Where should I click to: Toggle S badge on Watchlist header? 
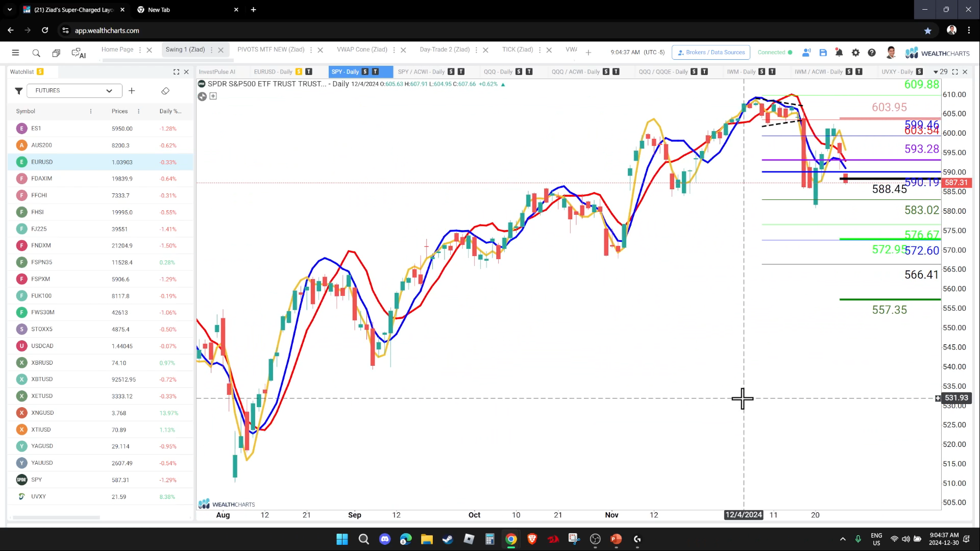tap(40, 72)
